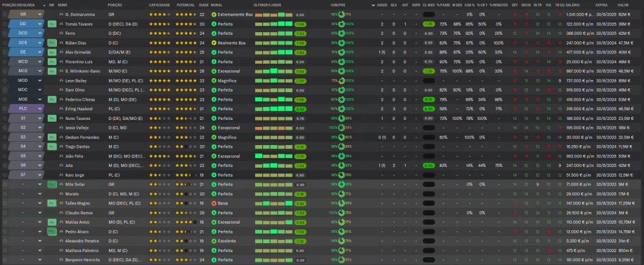Open the GR position dropdown
Viewport: 644px width, 265px height.
[26, 14]
